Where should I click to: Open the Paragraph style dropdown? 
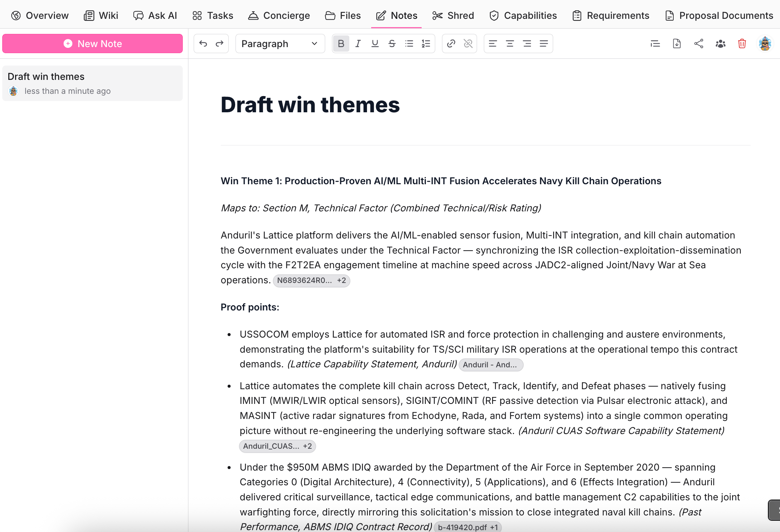point(280,44)
